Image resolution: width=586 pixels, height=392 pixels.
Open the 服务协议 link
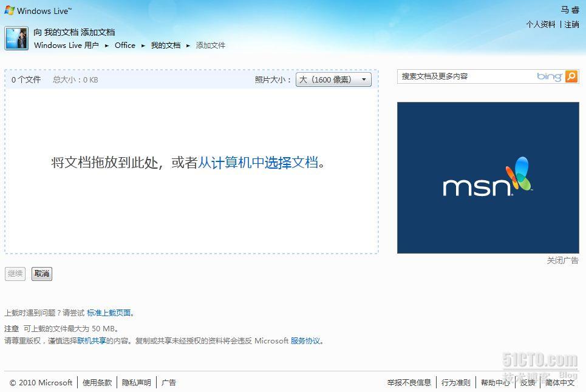[x=305, y=341]
